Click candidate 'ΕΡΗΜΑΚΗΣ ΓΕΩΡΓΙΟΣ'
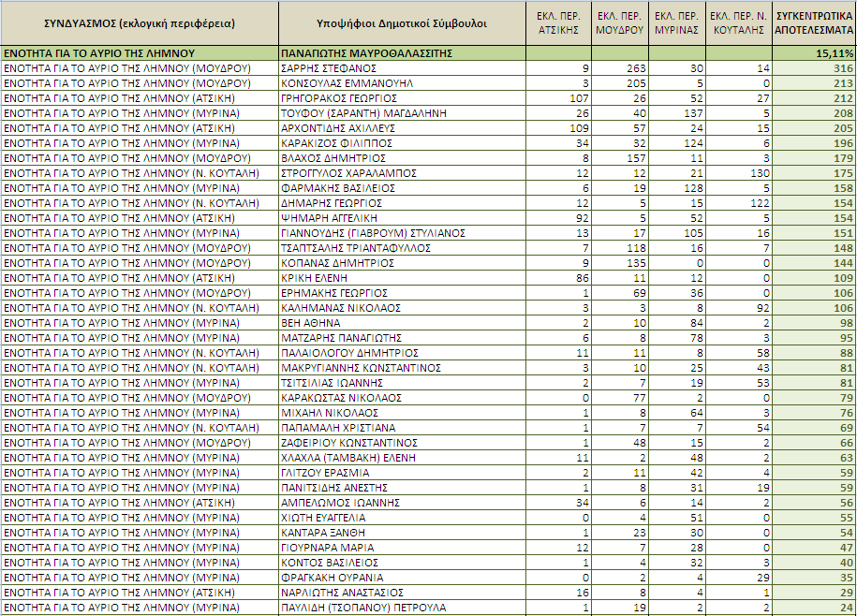Viewport: 857px width, 616px height. coord(334,293)
